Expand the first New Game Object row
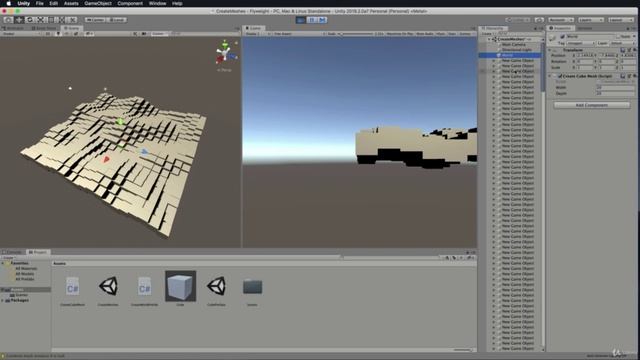This screenshot has height=360, width=640. 493,60
